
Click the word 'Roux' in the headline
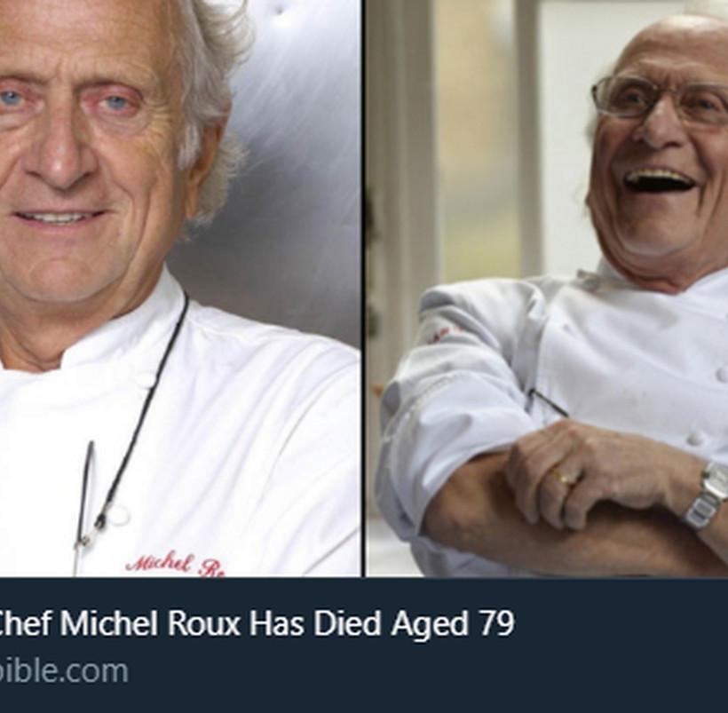coord(203,623)
